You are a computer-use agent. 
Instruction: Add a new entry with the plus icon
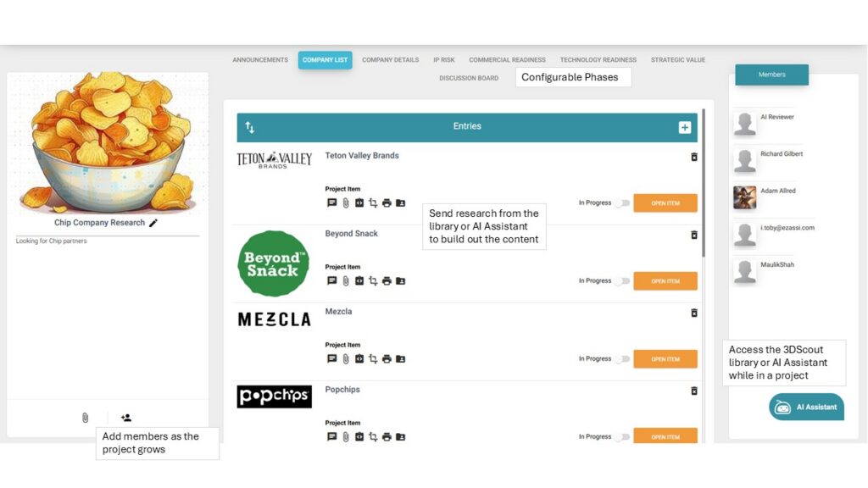pyautogui.click(x=684, y=128)
